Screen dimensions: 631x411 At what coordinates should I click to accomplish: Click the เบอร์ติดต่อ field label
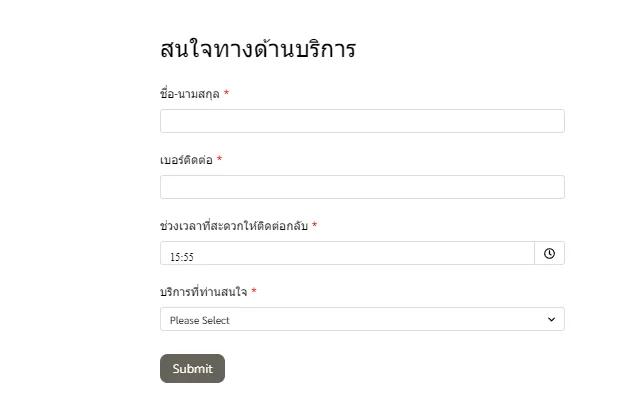point(186,160)
